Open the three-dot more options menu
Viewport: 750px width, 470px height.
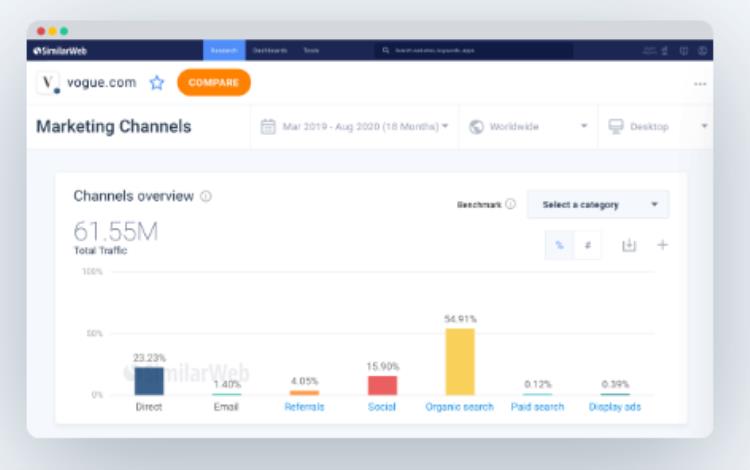pyautogui.click(x=700, y=84)
